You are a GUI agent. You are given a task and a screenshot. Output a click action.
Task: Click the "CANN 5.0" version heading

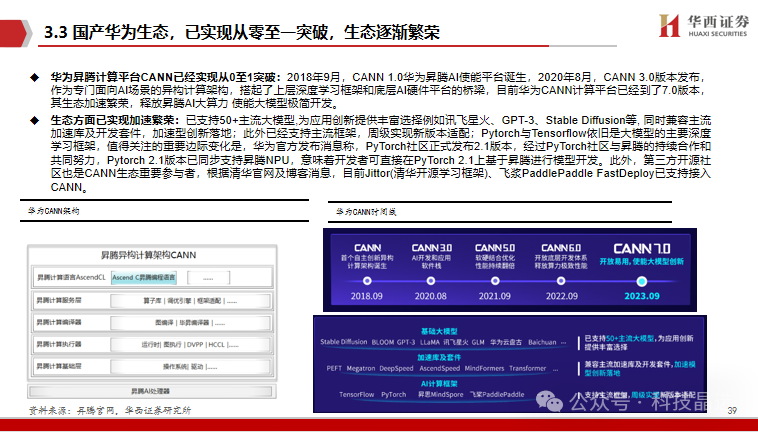point(495,248)
